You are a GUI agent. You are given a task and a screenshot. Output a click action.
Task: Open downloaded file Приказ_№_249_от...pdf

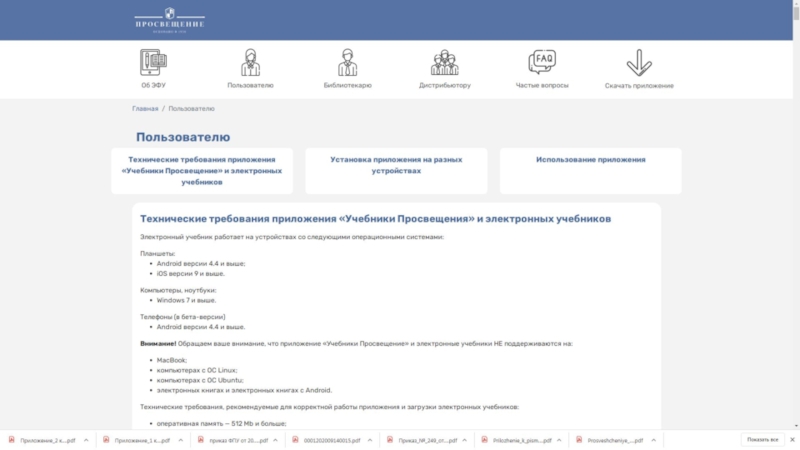[x=428, y=440]
